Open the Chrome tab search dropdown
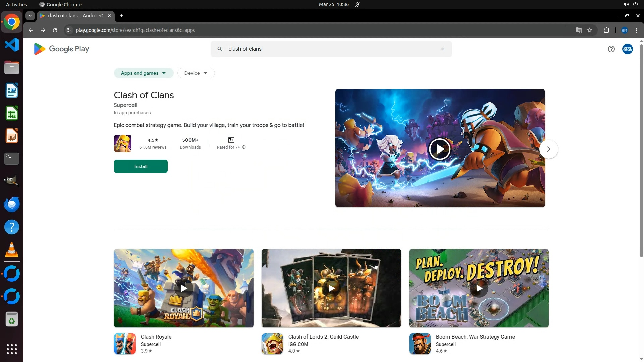This screenshot has height=362, width=644. [x=30, y=16]
